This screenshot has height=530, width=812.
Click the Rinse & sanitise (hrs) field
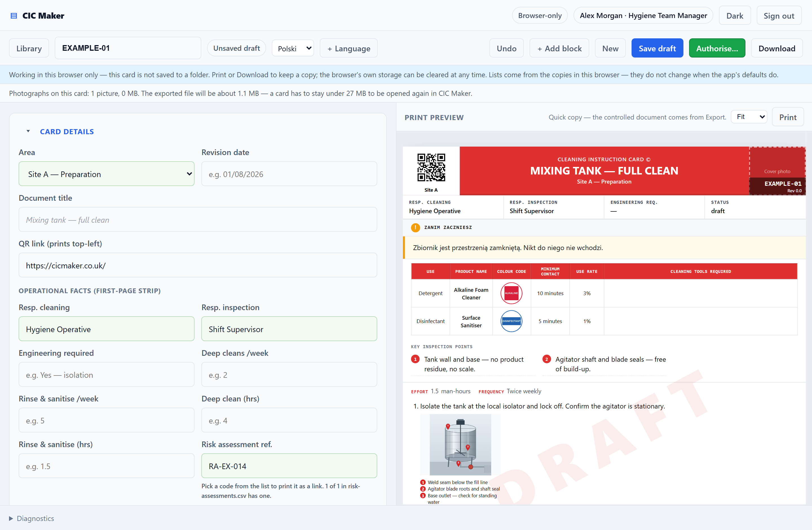click(107, 466)
